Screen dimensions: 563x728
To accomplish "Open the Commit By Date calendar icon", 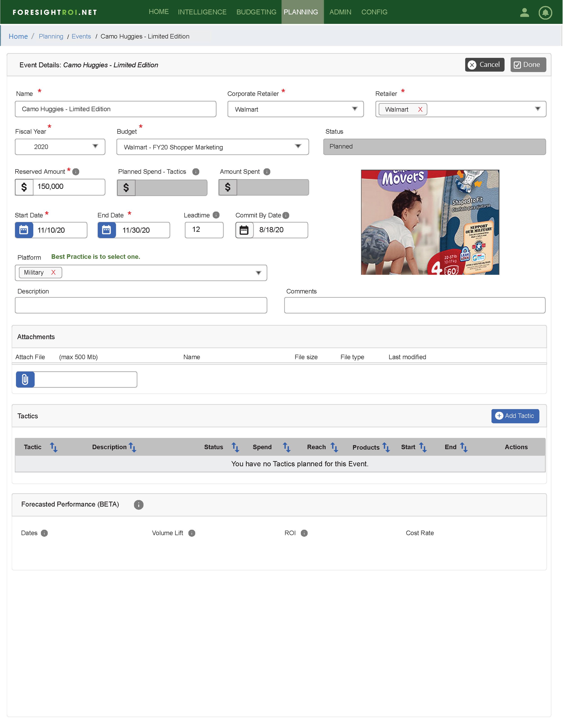I will coord(244,230).
